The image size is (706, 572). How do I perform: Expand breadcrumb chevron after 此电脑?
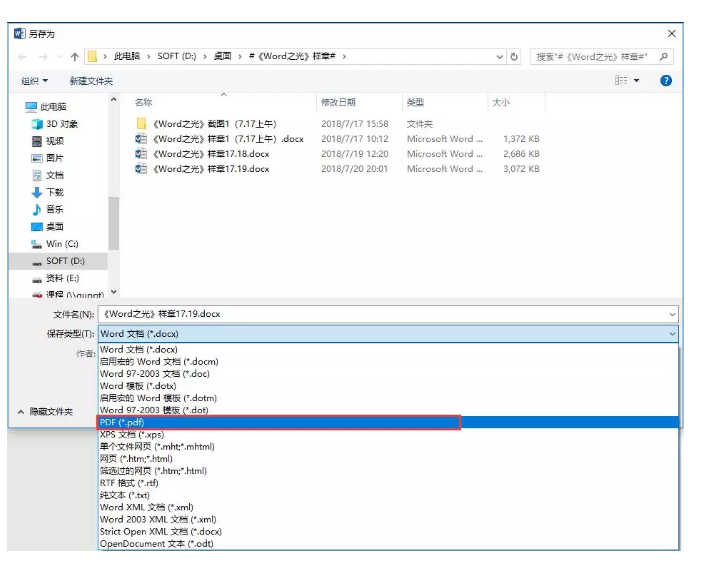[x=149, y=56]
